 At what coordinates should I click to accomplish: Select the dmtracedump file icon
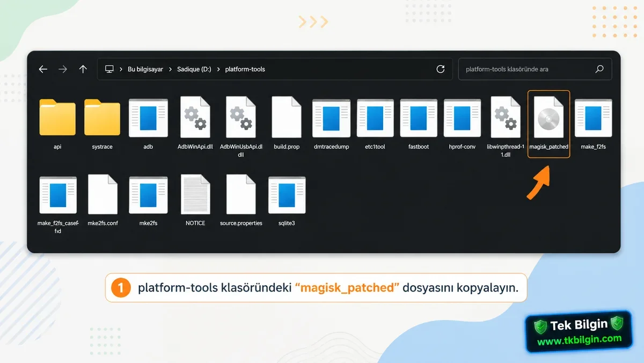[332, 118]
